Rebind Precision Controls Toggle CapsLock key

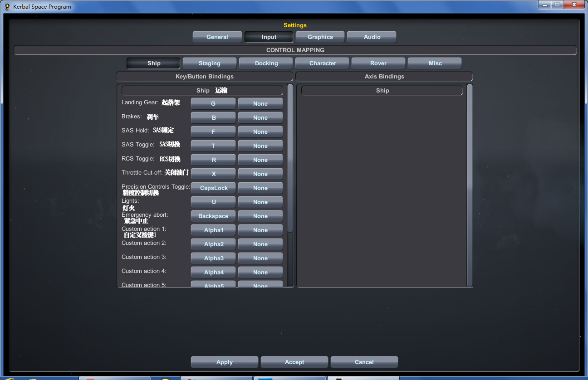[x=213, y=188]
